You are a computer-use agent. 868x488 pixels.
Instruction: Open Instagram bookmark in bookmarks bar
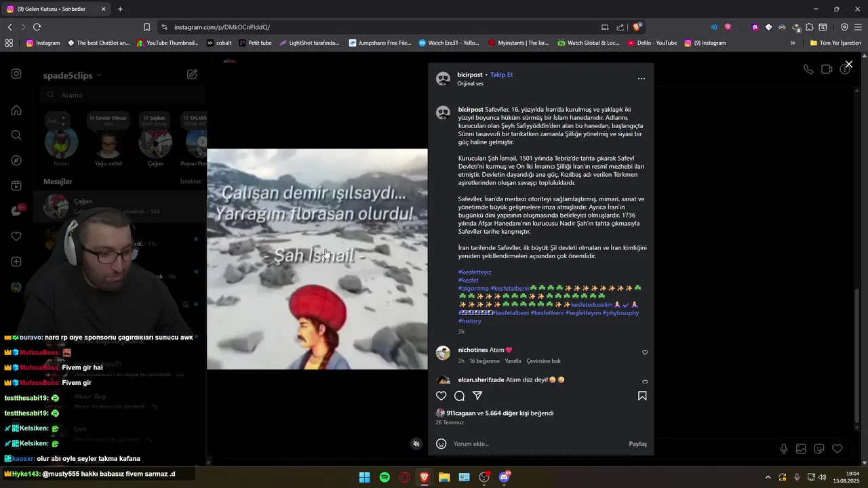pyautogui.click(x=43, y=43)
